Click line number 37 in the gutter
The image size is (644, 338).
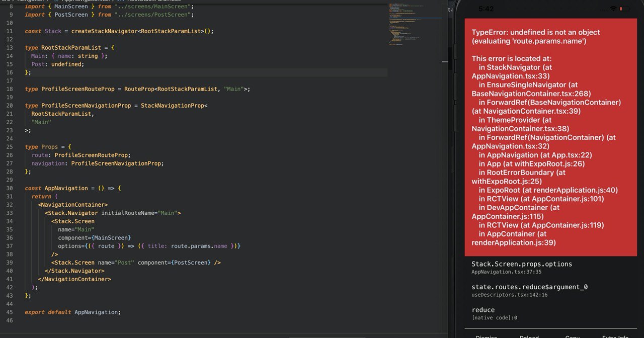coord(10,246)
